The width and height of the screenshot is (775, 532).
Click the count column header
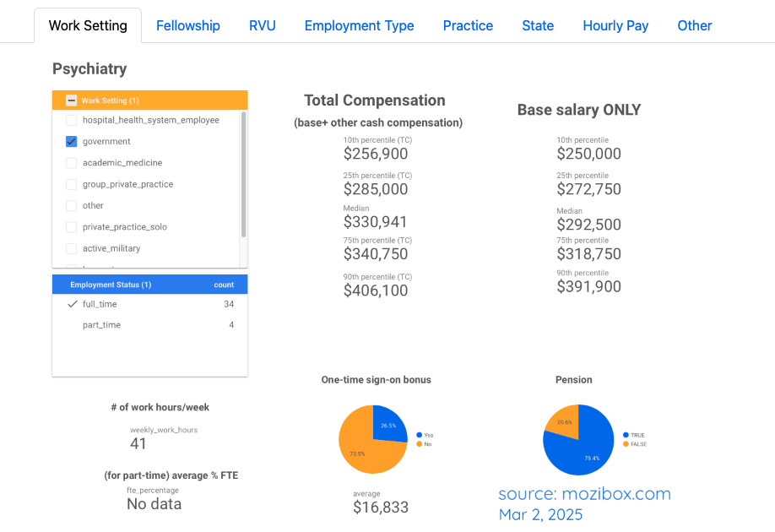tap(224, 285)
